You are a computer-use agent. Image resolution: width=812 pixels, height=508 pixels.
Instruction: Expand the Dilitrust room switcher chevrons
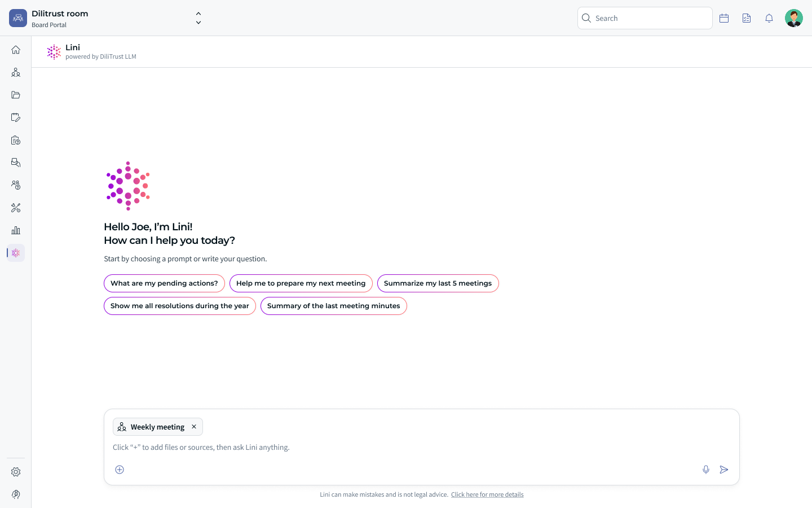click(x=198, y=18)
